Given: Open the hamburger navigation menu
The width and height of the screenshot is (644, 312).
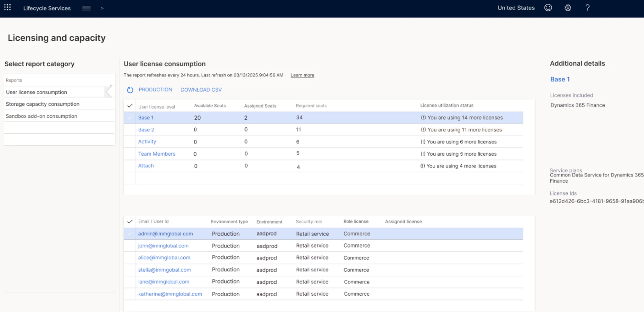Looking at the screenshot, I should [86, 8].
